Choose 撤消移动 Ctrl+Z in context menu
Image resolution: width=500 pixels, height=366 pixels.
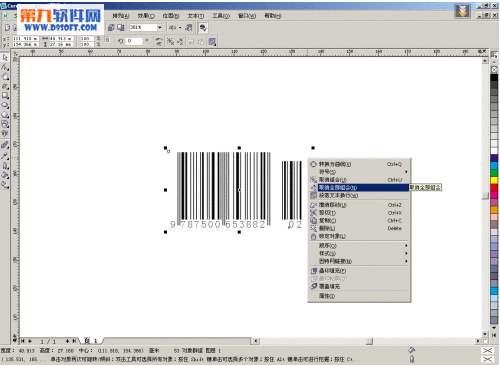coord(359,205)
